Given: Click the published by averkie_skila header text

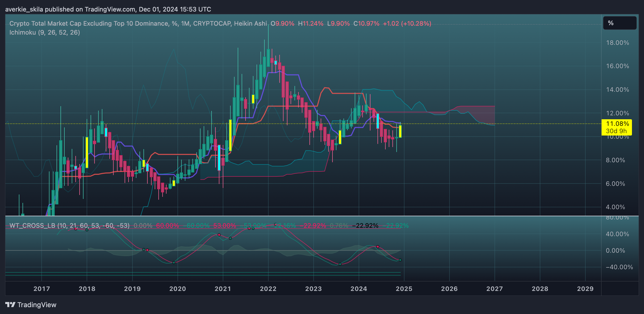Looking at the screenshot, I should [108, 9].
